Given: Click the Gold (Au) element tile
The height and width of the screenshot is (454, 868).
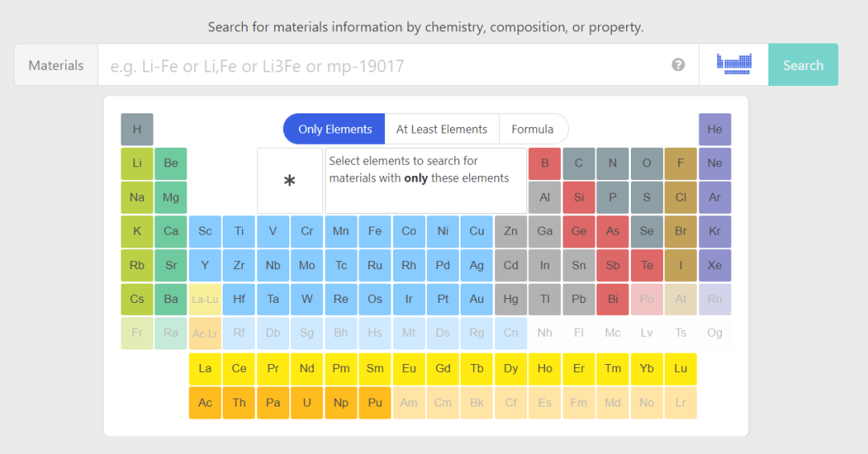Looking at the screenshot, I should 477,300.
